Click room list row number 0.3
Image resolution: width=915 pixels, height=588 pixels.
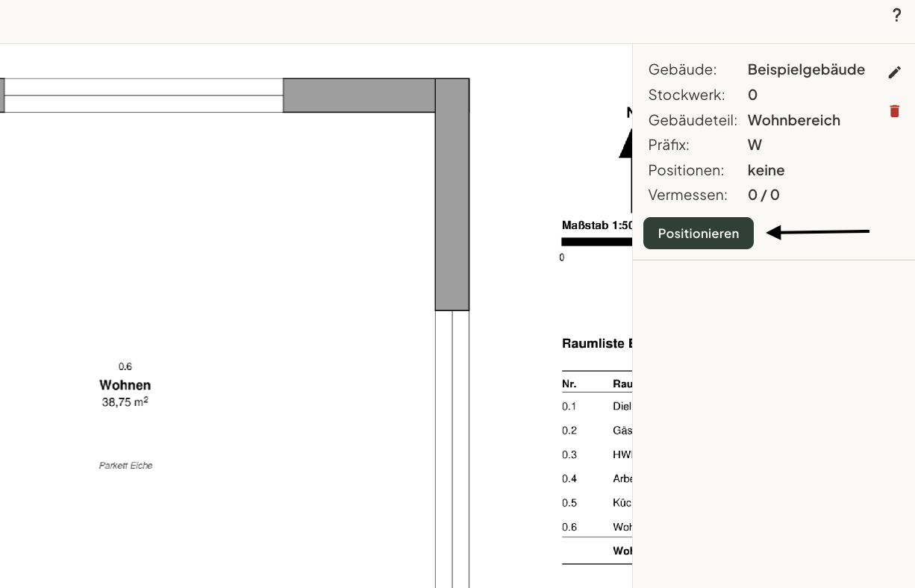tap(569, 454)
